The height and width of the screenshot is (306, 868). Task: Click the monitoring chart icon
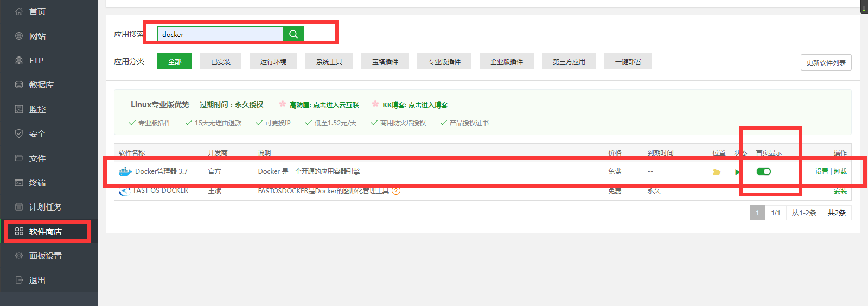[19, 109]
